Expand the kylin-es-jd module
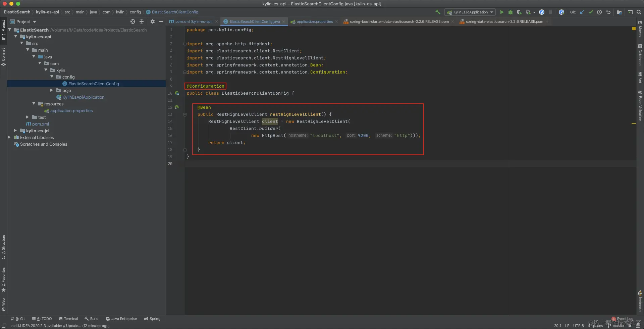The image size is (644, 329). (x=15, y=131)
